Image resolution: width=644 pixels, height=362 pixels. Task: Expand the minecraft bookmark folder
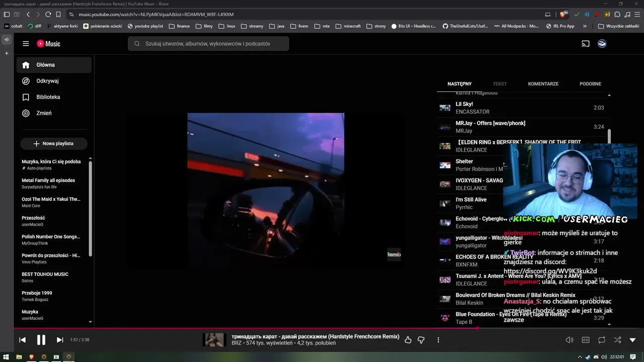coord(348,26)
